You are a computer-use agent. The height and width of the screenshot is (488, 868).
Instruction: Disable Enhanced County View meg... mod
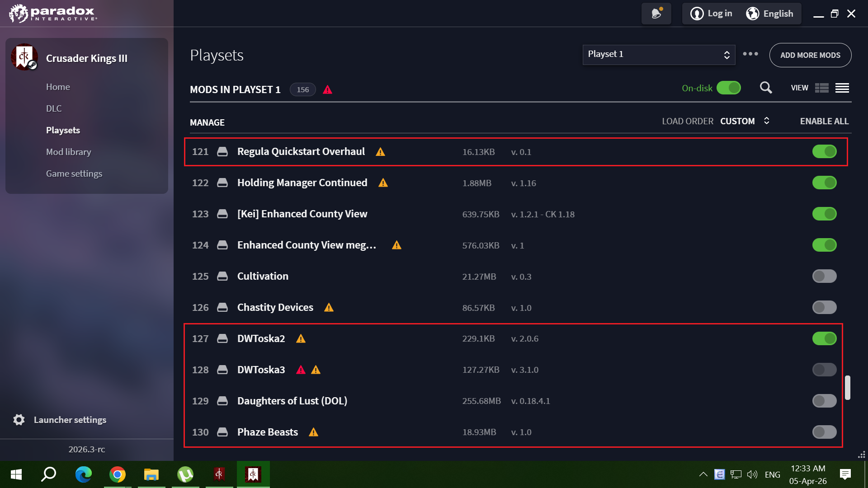pos(825,245)
